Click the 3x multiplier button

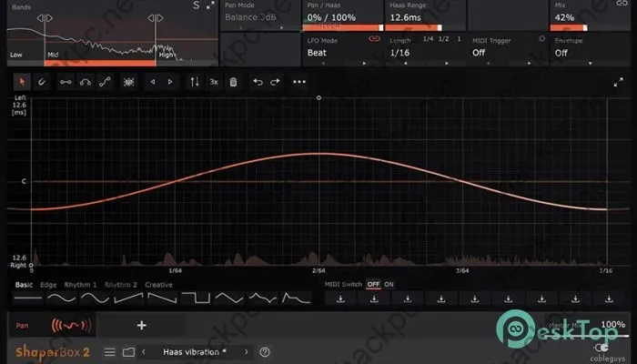(214, 82)
